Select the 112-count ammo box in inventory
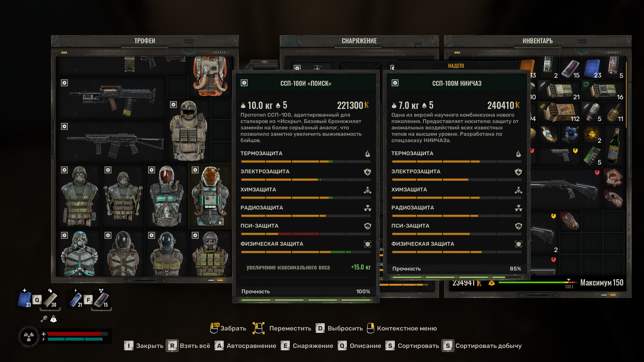 click(559, 112)
